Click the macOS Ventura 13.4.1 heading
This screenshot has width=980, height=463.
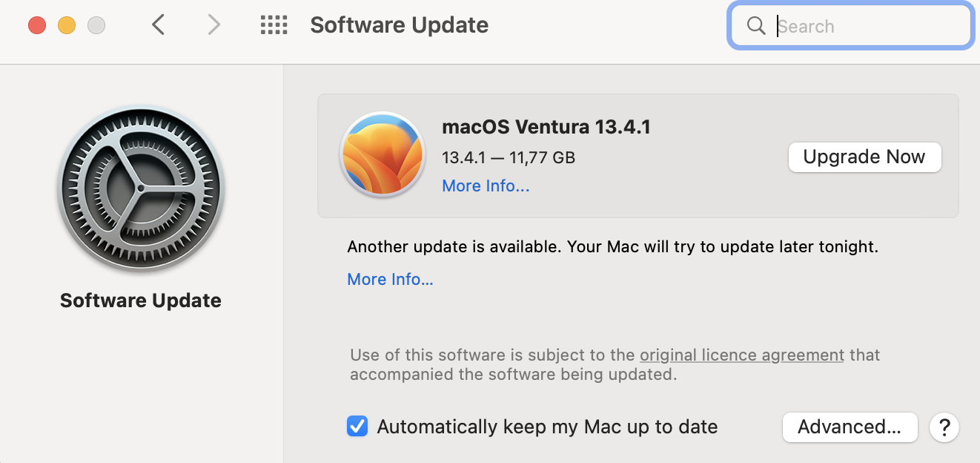coord(546,127)
